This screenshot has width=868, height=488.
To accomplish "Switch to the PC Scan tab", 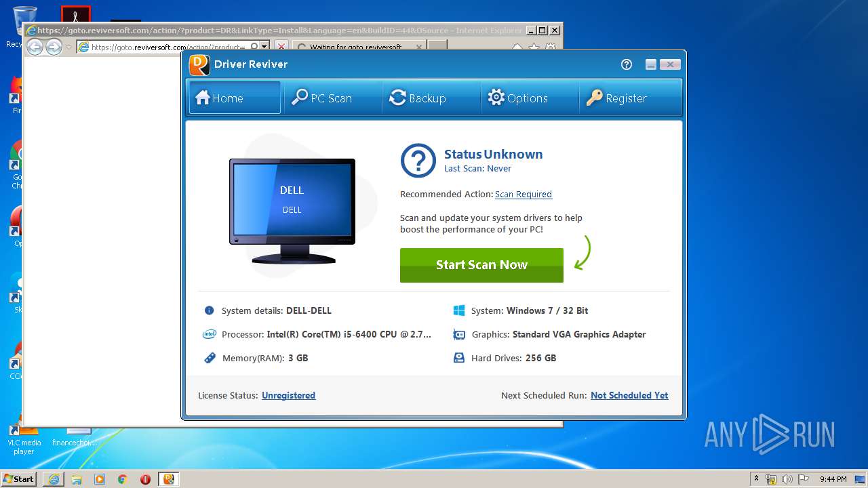I will [333, 98].
